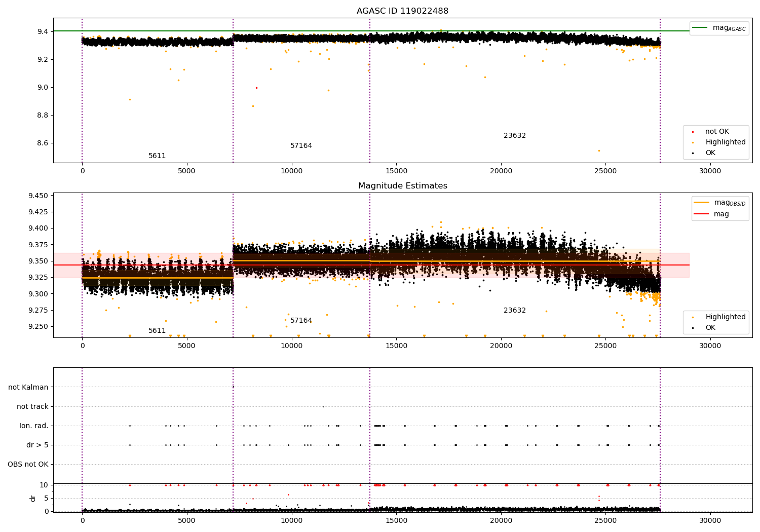Click the '8.6' y-tick of the top plot

[43, 143]
